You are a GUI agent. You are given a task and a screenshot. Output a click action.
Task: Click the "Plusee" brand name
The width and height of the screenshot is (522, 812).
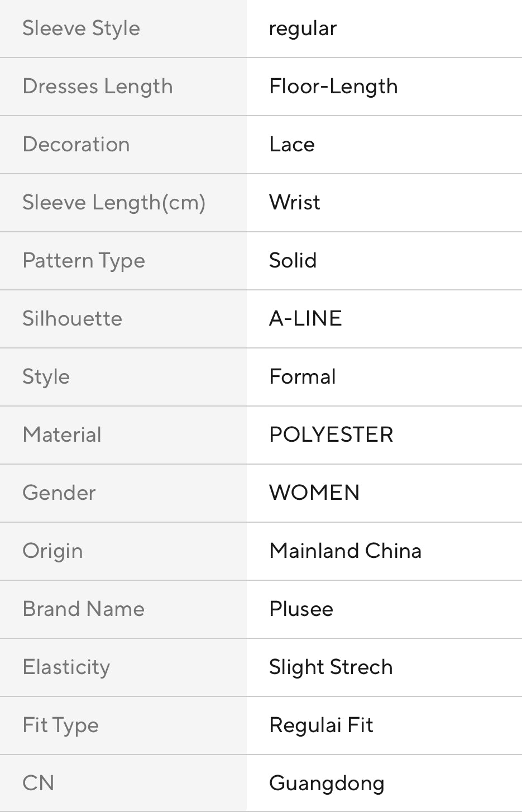click(x=301, y=609)
